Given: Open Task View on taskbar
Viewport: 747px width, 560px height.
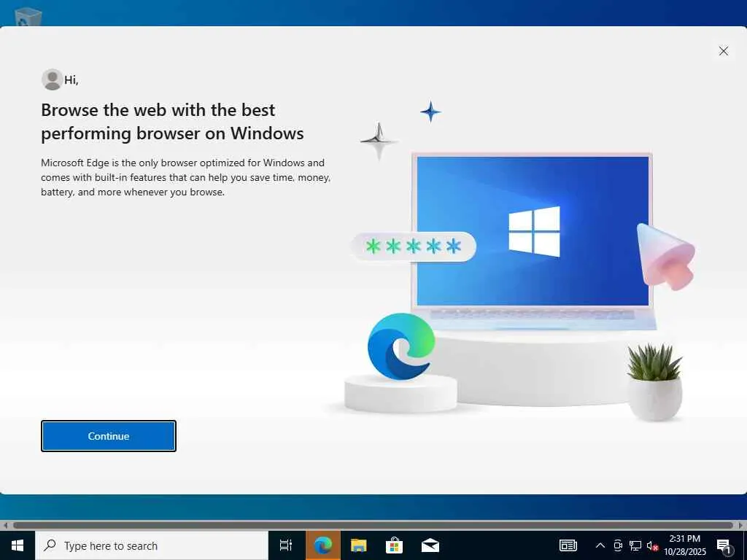Looking at the screenshot, I should click(286, 545).
